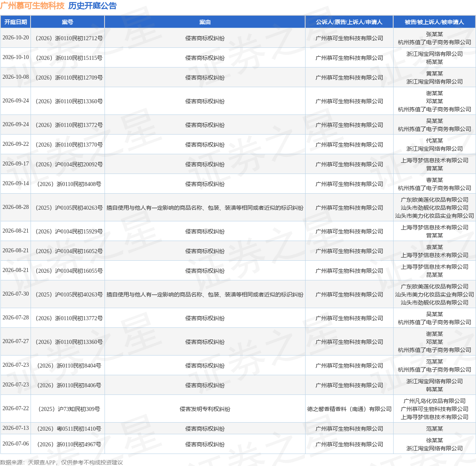Open case 沪73知民初309号

(69, 409)
